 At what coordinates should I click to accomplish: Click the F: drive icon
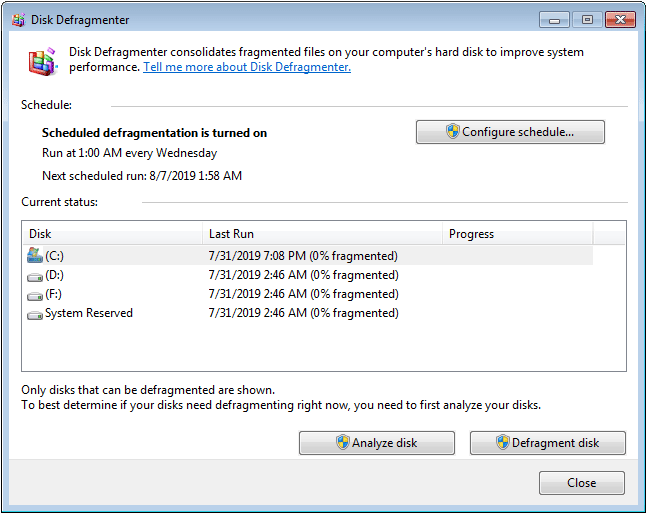point(35,294)
